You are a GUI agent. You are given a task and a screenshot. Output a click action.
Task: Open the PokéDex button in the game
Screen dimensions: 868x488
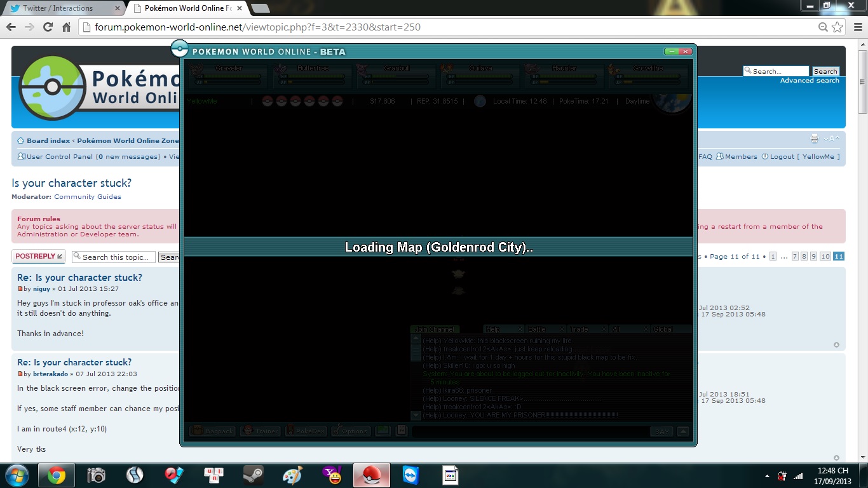[x=306, y=431]
